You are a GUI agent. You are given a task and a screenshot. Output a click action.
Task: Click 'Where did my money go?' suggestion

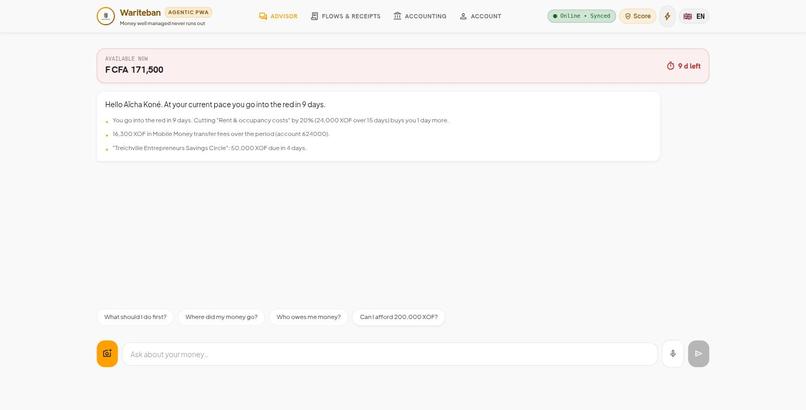point(222,317)
